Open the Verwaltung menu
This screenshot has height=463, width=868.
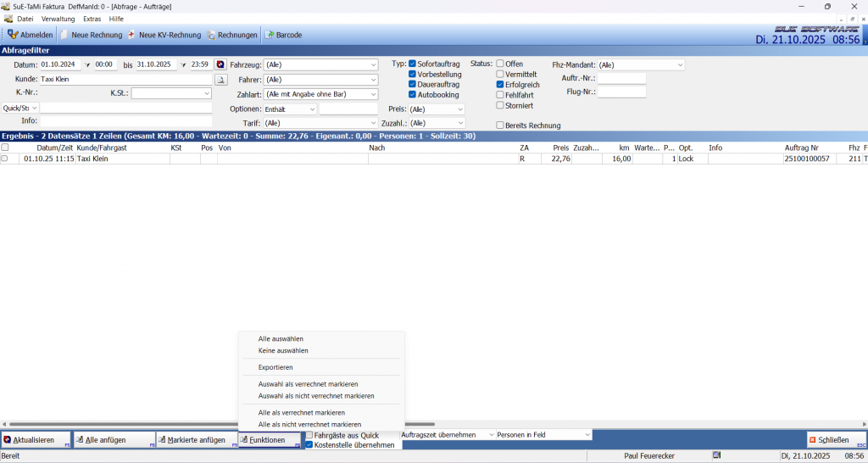tap(58, 19)
